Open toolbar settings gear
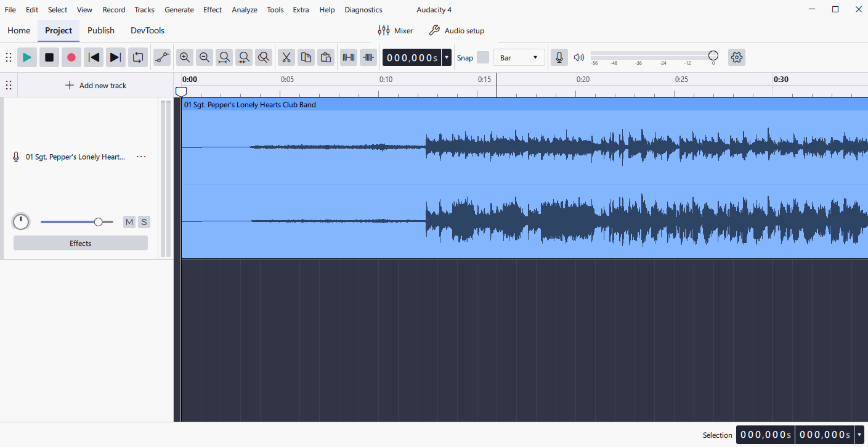This screenshot has height=447, width=868. click(737, 57)
